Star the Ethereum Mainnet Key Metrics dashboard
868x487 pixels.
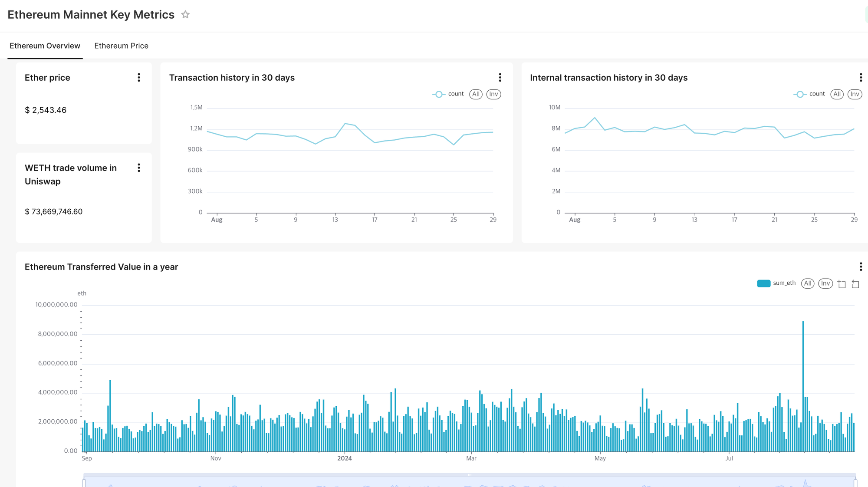pyautogui.click(x=185, y=15)
